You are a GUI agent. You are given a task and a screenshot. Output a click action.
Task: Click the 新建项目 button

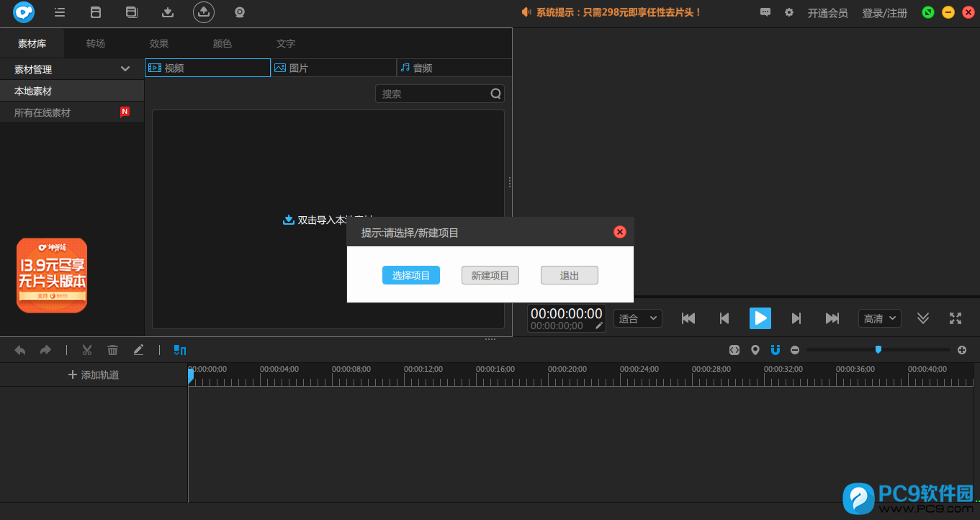point(490,275)
